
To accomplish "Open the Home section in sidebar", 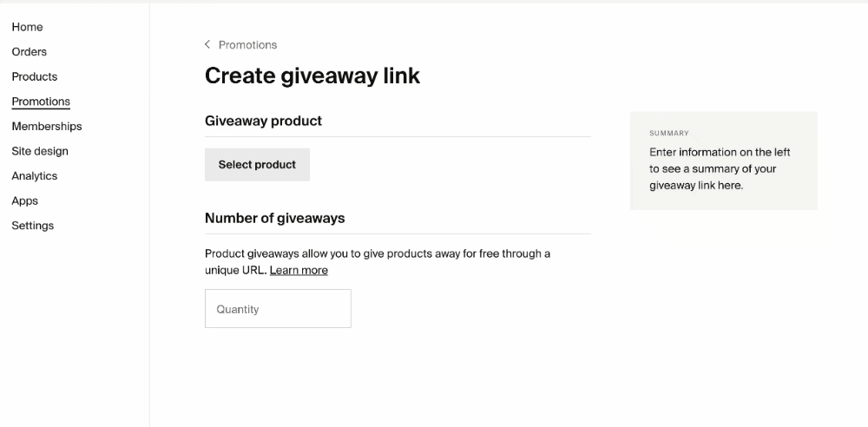I will click(x=27, y=27).
